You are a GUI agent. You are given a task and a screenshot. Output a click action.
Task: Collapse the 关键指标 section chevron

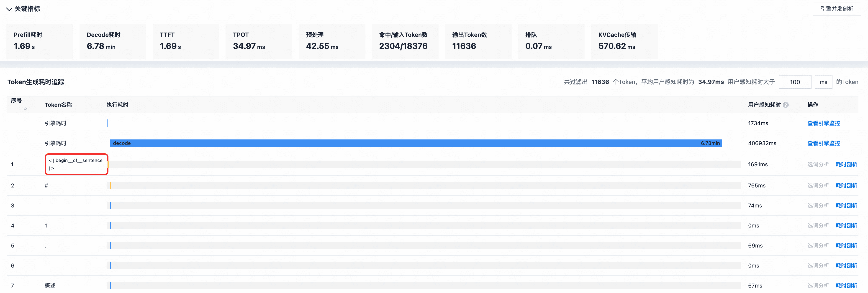click(x=9, y=9)
